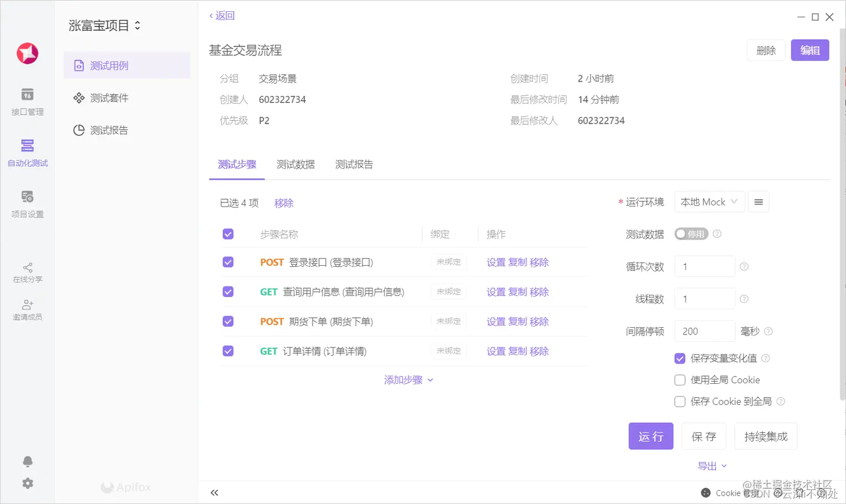846x504 pixels.
Task: Click the 编辑 button
Action: [810, 50]
